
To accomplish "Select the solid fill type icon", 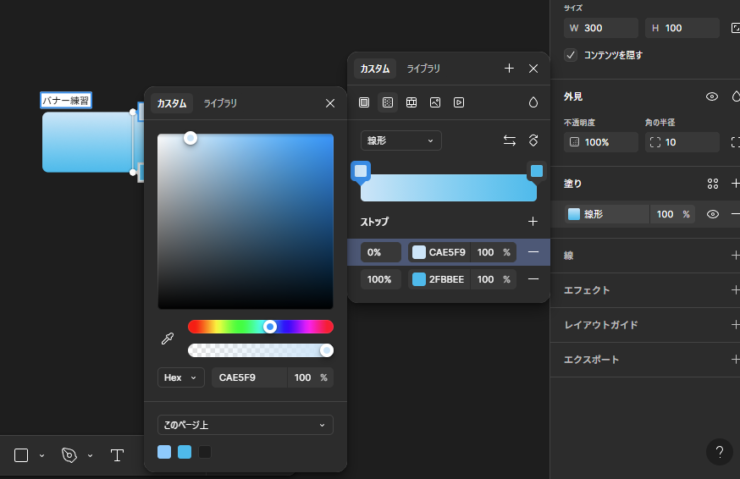I will (364, 102).
